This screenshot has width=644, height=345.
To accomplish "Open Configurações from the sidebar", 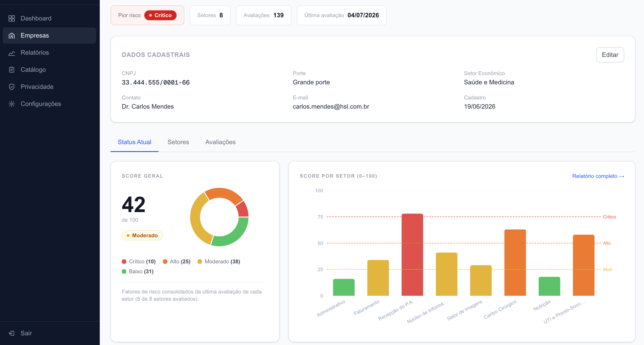I will pos(49,104).
